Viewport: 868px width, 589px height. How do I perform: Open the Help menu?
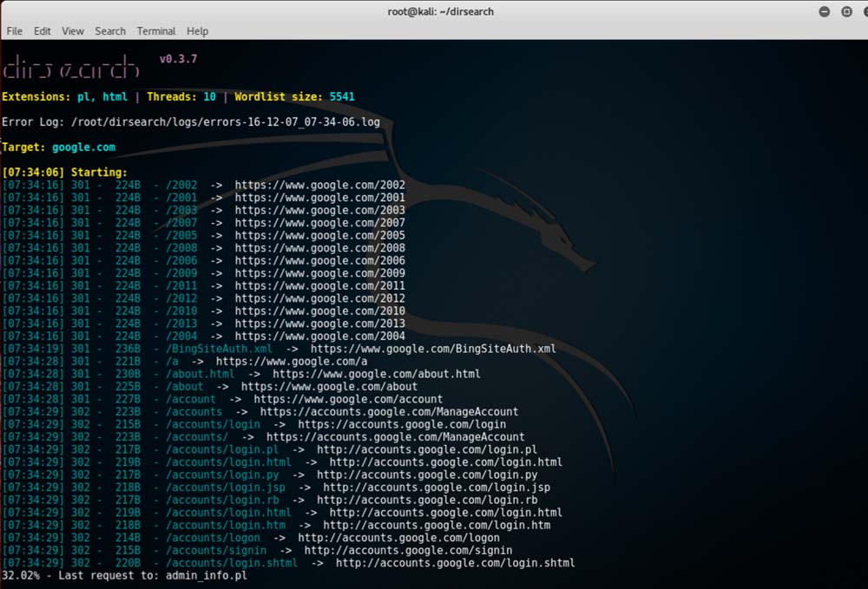pyautogui.click(x=198, y=31)
